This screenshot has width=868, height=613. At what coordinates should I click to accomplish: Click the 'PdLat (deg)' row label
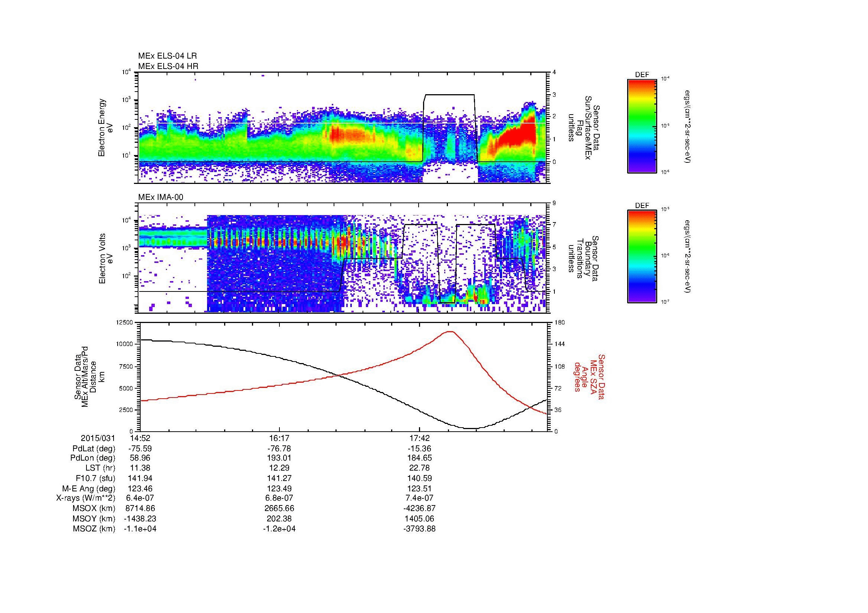click(94, 449)
